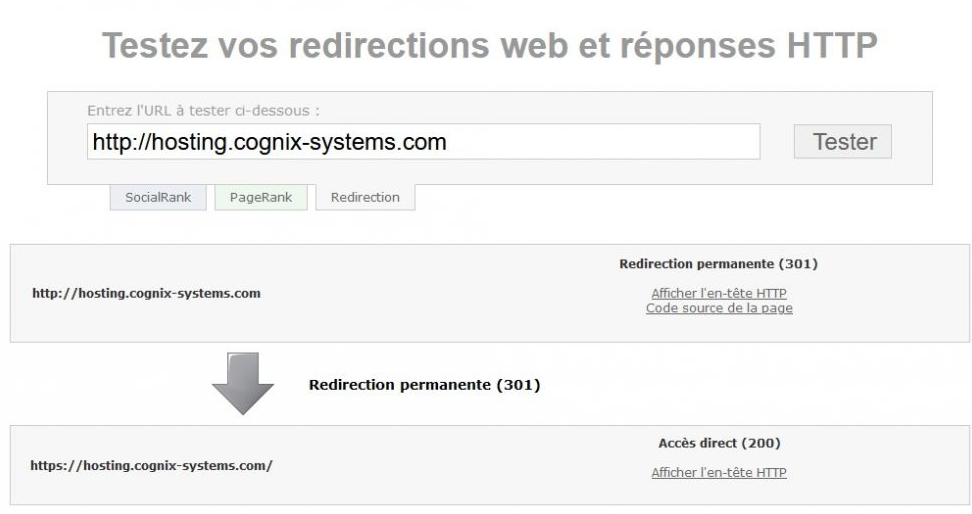Click the Redirection permanente (301) status in first result
Viewport: 972px width, 514px height.
718,264
